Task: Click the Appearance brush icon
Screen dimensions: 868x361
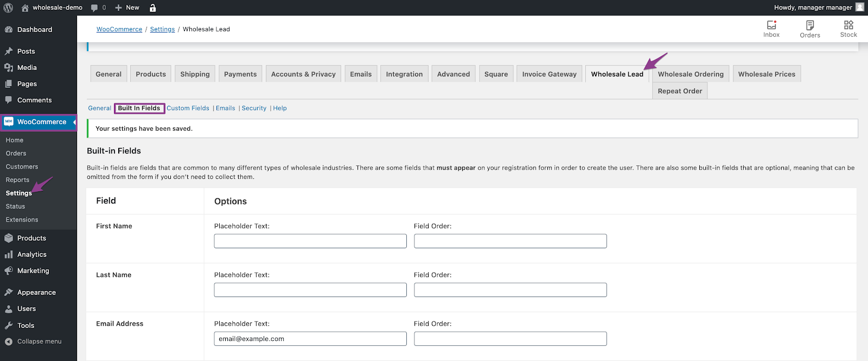Action: pos(9,292)
